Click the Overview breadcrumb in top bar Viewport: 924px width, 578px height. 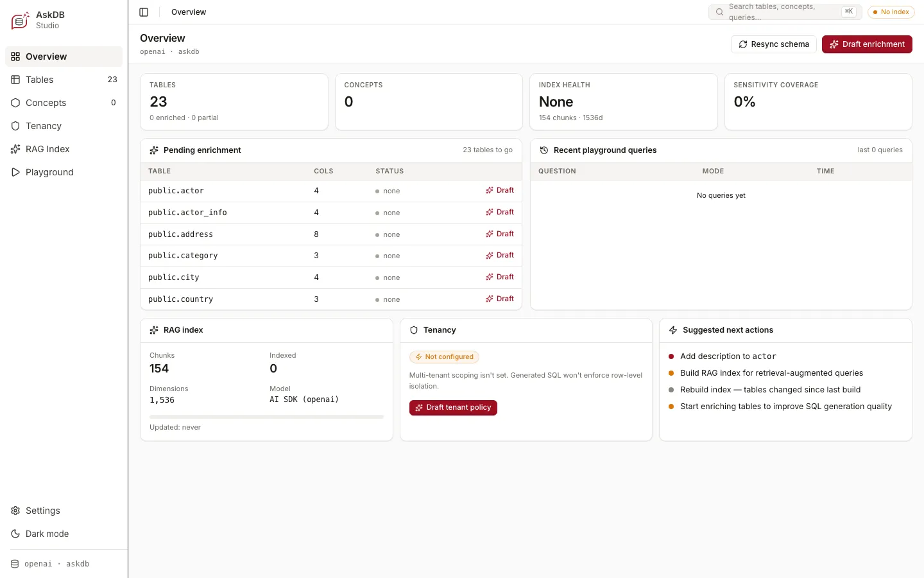pyautogui.click(x=189, y=12)
